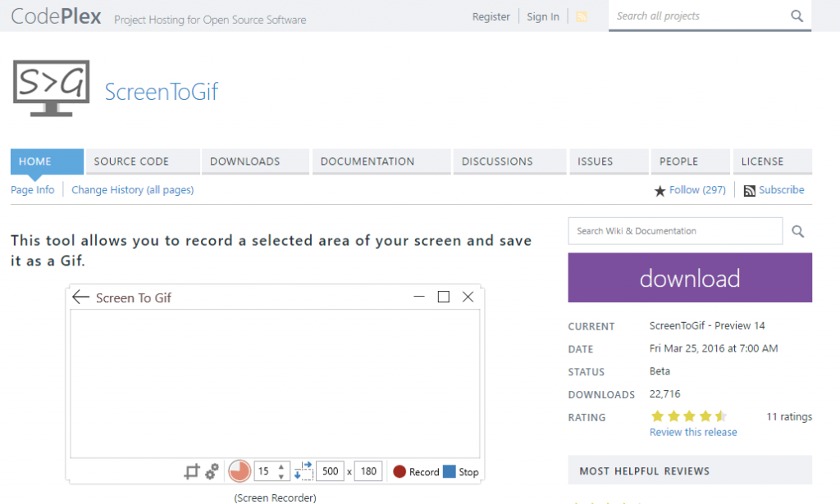Click the Subscribe feed icon
Viewport: 840px width, 504px height.
(750, 190)
